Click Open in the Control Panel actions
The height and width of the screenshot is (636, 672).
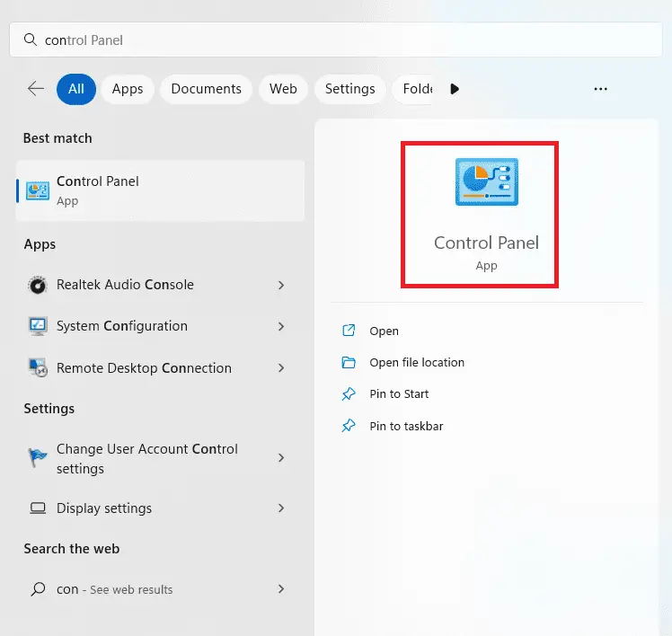384,331
